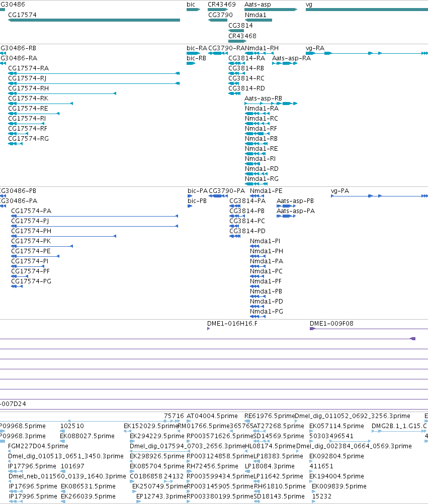This screenshot has width=428, height=504.
Task: Click transcript CG17574-RF
Action: pos(28,128)
